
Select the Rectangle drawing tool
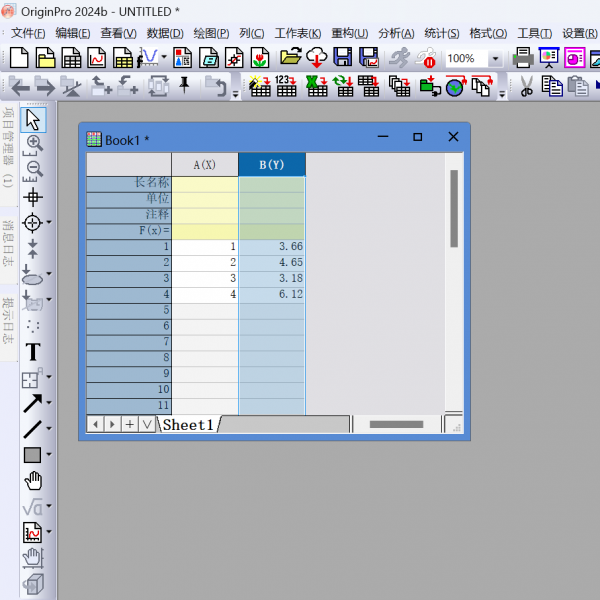click(32, 455)
